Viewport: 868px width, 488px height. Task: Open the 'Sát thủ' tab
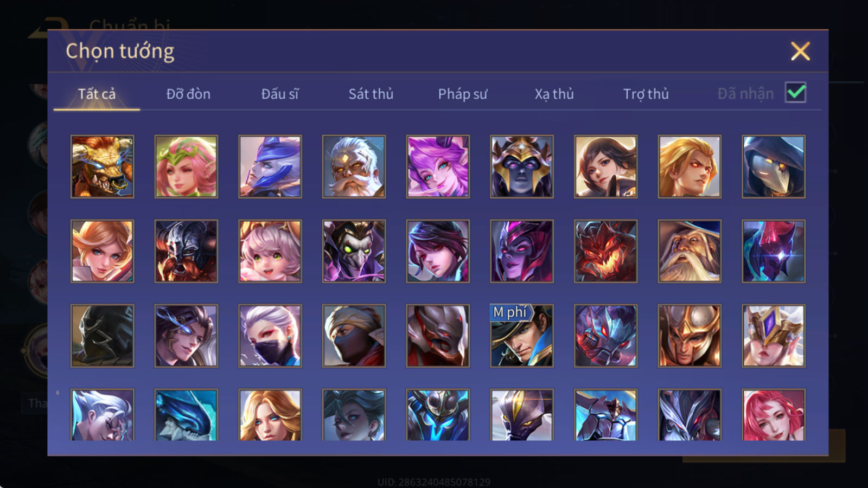pyautogui.click(x=371, y=94)
